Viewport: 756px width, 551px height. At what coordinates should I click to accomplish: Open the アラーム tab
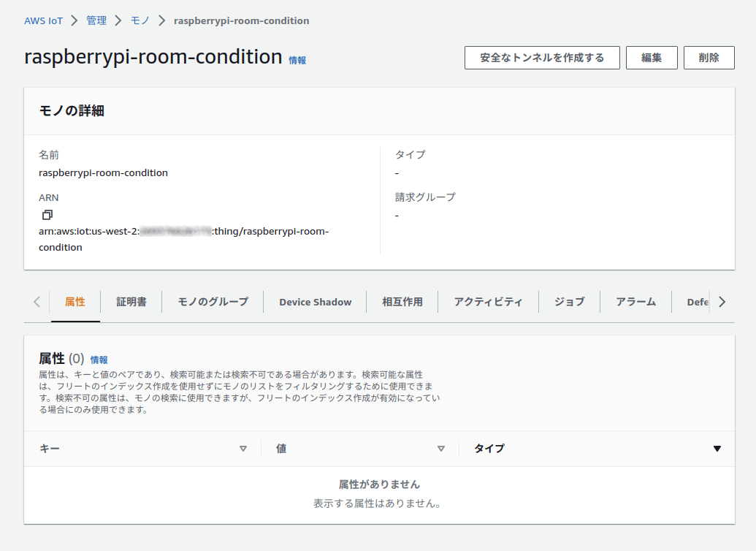coord(636,302)
